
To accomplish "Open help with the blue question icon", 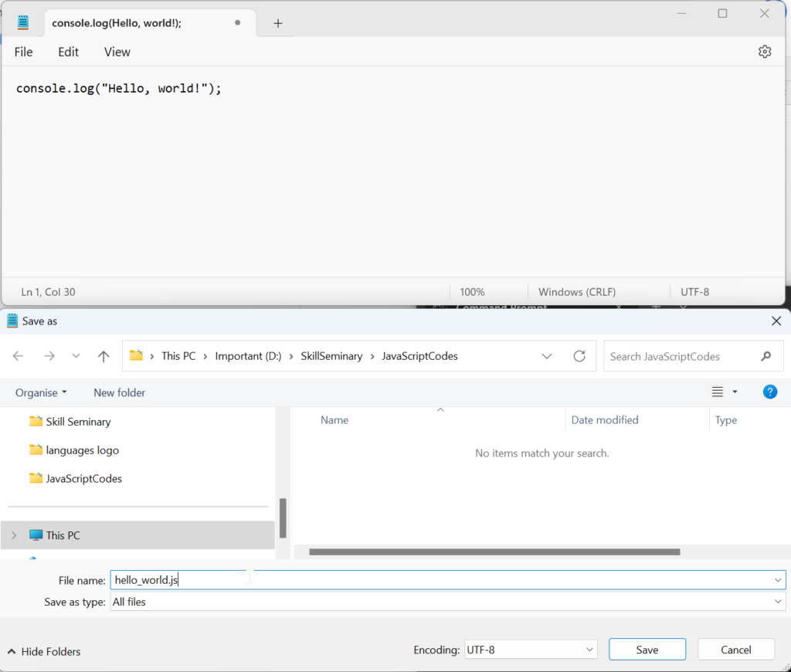I will point(770,392).
